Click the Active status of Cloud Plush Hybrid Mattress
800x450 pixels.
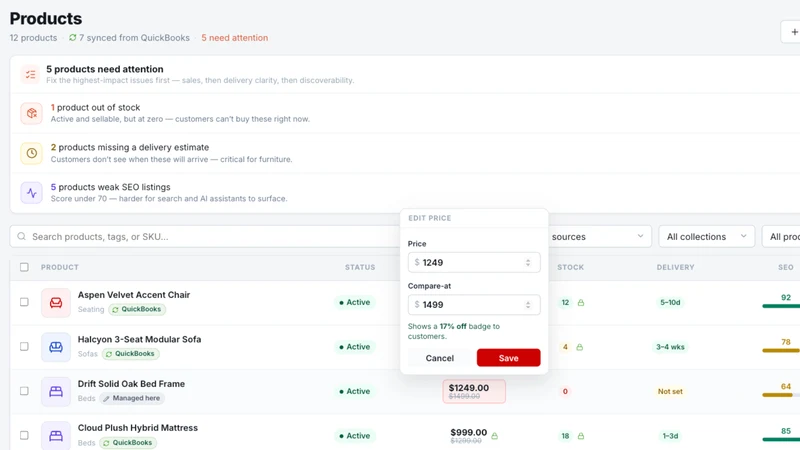(x=355, y=435)
